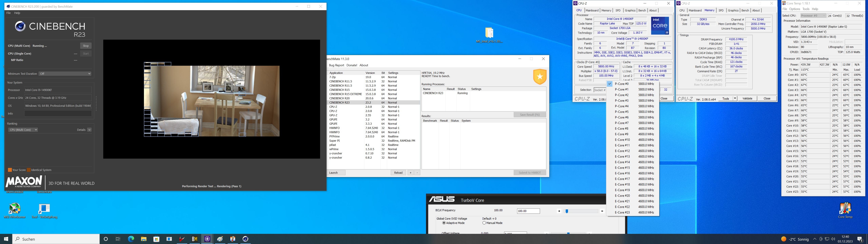Increase BCLK Frequency with right arrow

tap(602, 211)
